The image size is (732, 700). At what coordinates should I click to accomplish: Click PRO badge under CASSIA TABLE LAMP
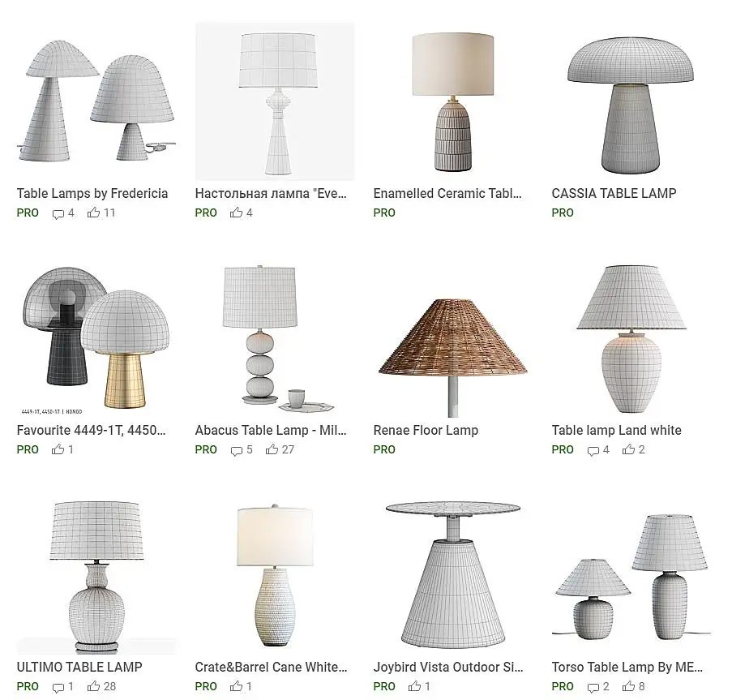click(563, 213)
